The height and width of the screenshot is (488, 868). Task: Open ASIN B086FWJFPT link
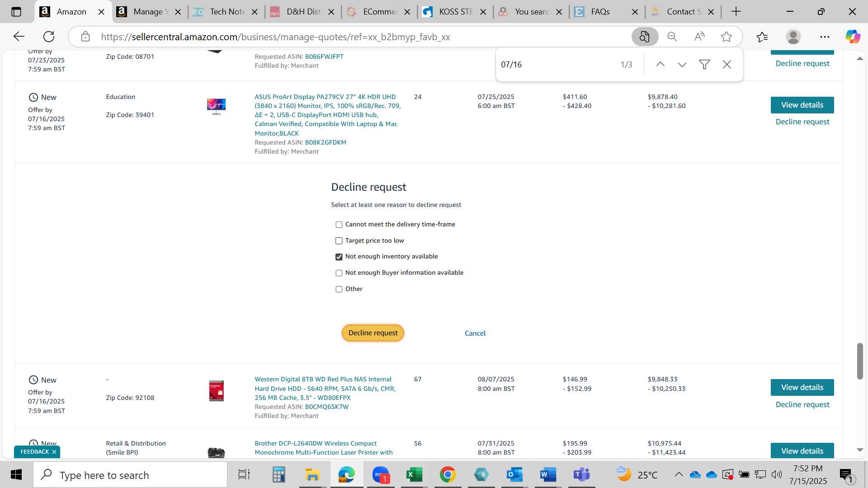(324, 56)
